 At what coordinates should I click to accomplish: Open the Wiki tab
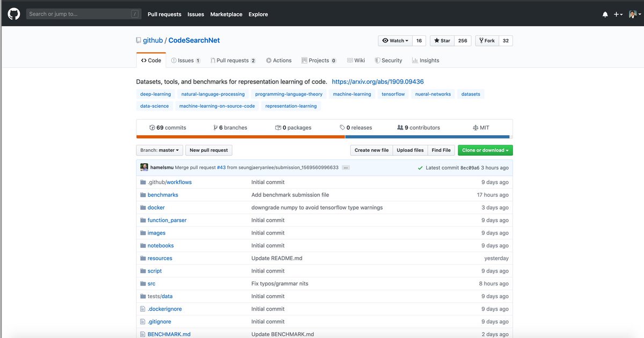click(356, 61)
